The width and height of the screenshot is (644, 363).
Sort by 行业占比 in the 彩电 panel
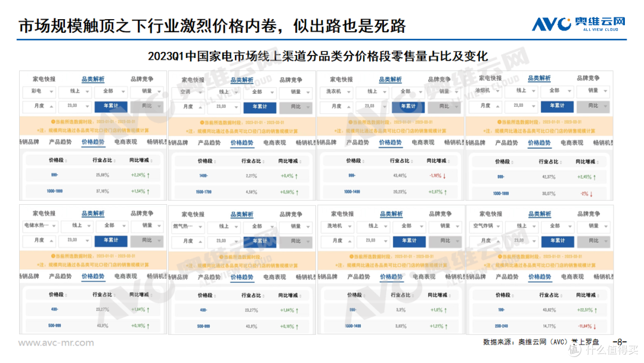tap(104, 161)
